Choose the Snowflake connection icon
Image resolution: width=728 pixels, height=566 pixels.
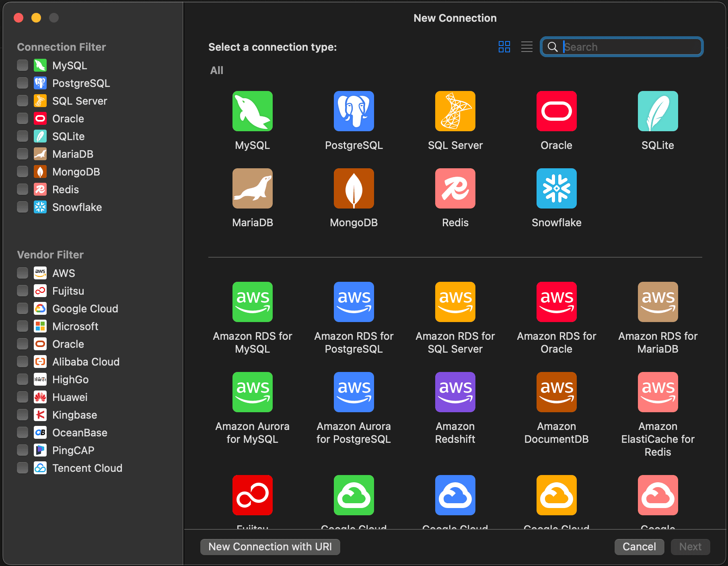tap(557, 188)
